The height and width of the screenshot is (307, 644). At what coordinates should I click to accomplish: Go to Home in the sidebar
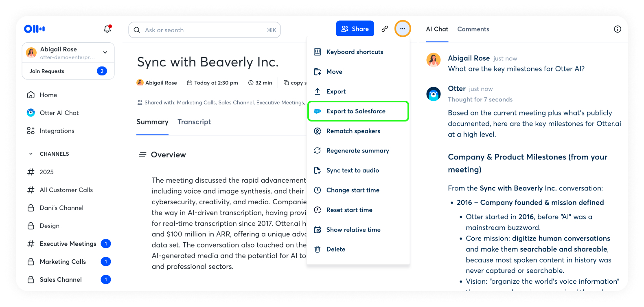coord(48,95)
